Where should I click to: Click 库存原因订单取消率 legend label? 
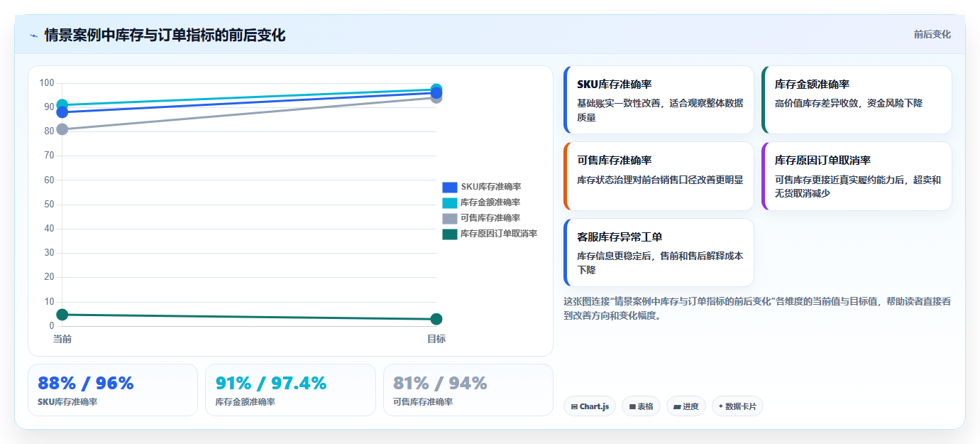point(499,234)
